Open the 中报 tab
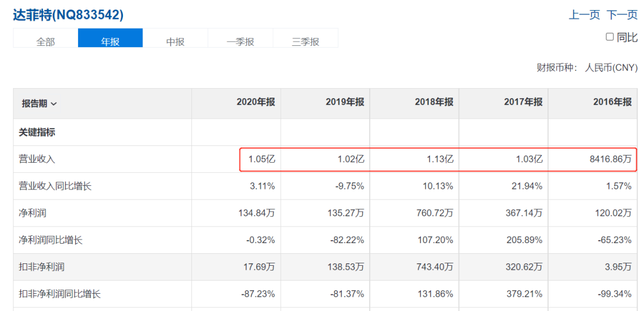 (x=175, y=42)
